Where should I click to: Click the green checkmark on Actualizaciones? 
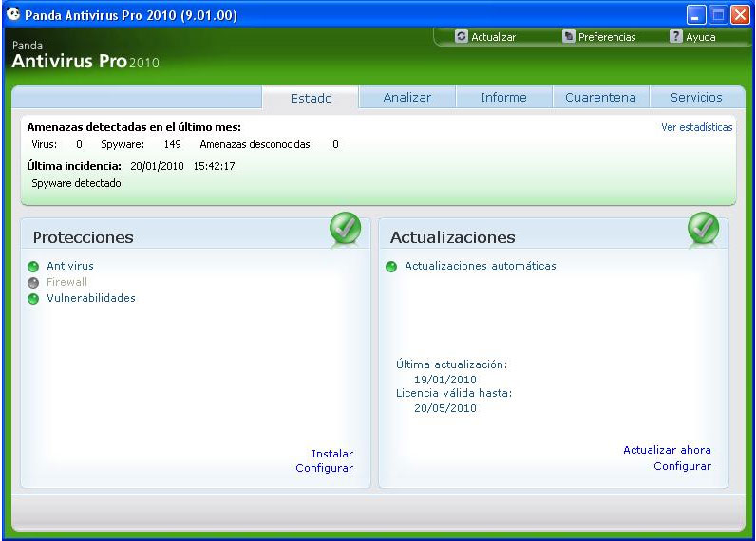pos(703,228)
